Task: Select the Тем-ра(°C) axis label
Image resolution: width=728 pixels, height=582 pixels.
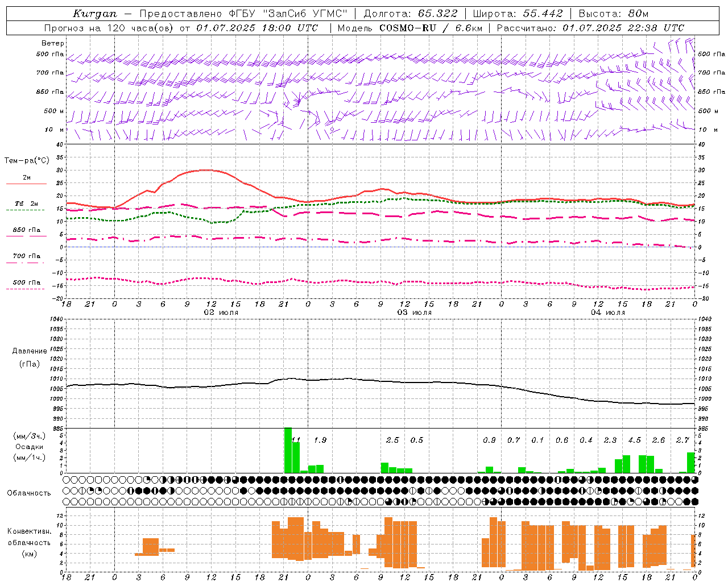Action: click(27, 161)
